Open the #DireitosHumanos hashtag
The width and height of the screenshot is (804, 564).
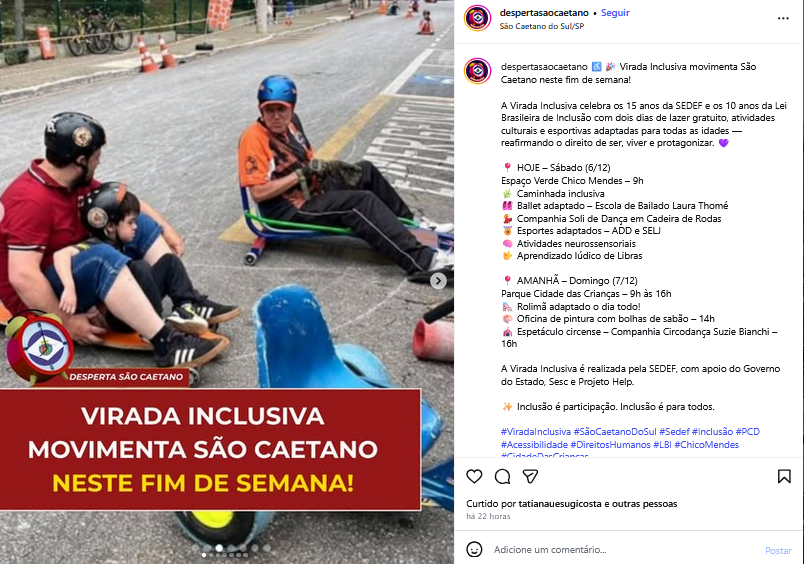[610, 445]
